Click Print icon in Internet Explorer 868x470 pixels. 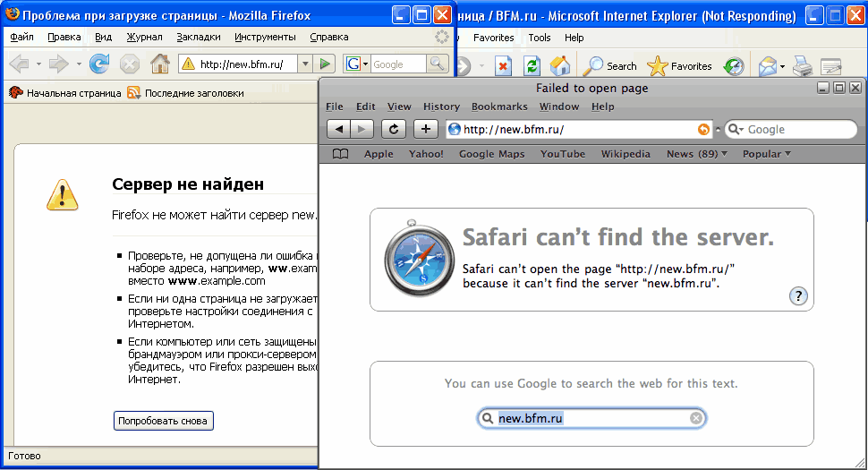coord(802,66)
